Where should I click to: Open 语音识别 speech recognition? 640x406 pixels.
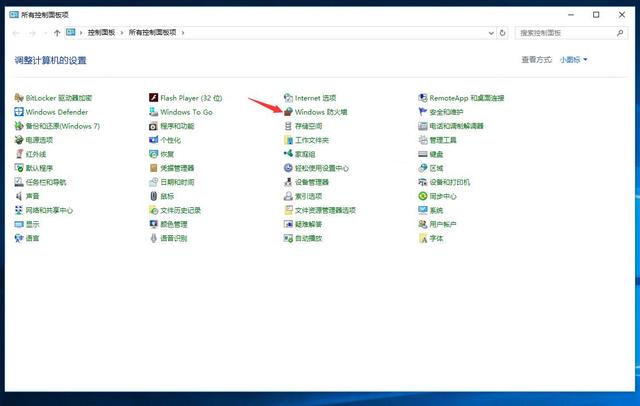coord(168,238)
